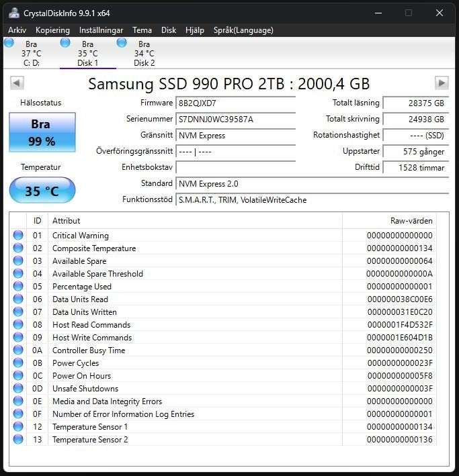The height and width of the screenshot is (476, 459).
Task: Click raw value 000000038C00E6
Action: click(400, 299)
